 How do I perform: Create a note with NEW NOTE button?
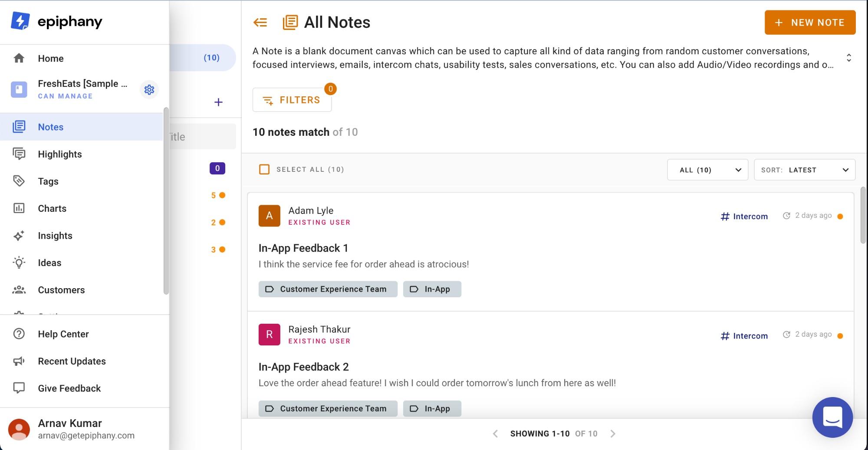point(810,23)
